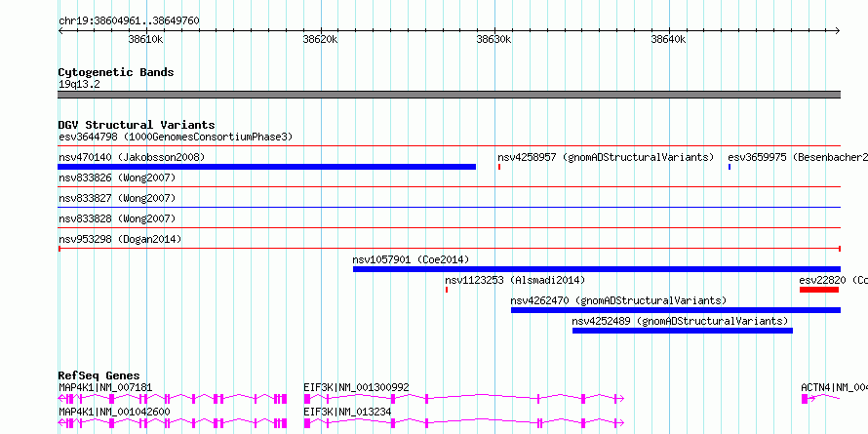The width and height of the screenshot is (868, 434).
Task: Click the esv3644798 1000GenomesConsortiumPhase3 label
Action: [176, 137]
